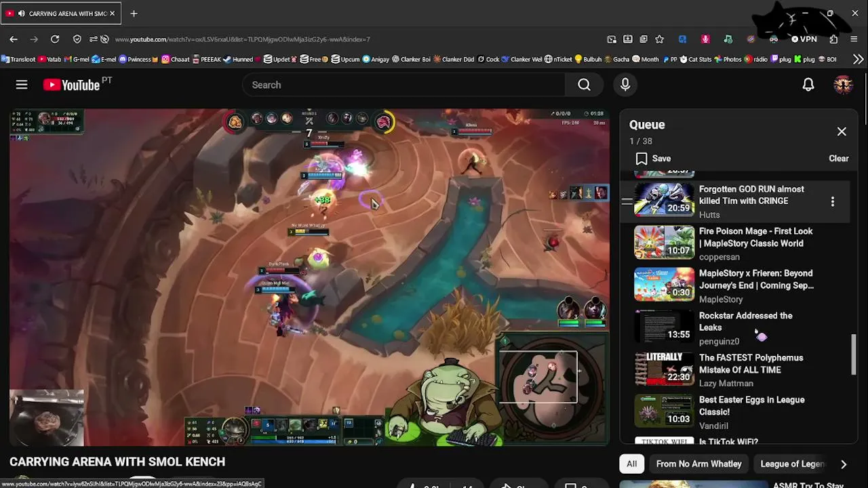Open the VPN button
This screenshot has height=488, width=868.
click(x=804, y=39)
